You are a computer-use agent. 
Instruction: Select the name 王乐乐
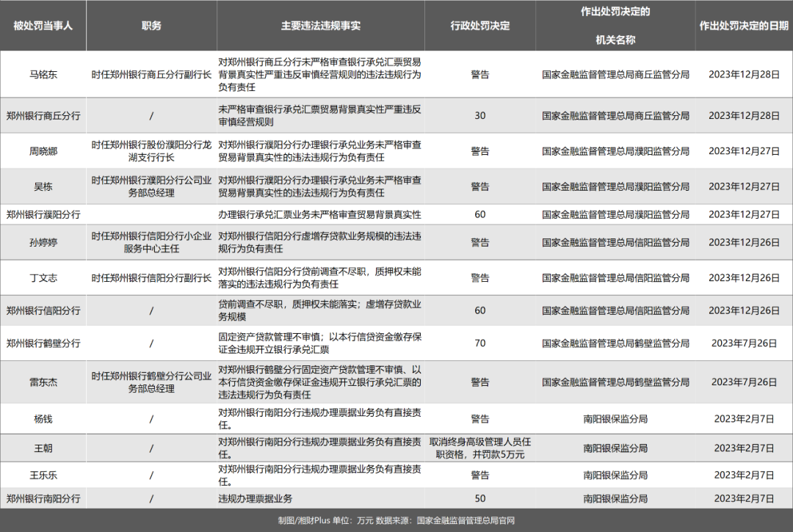pos(43,475)
